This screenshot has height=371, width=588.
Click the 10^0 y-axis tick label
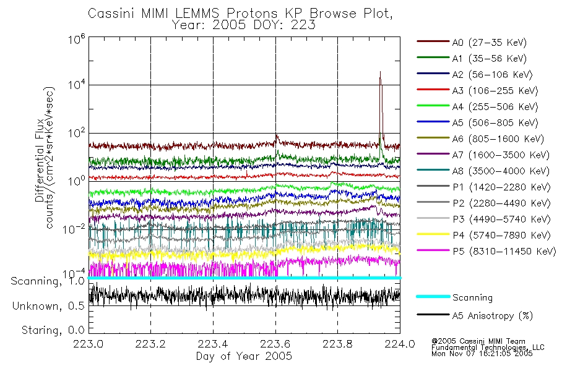pos(77,181)
